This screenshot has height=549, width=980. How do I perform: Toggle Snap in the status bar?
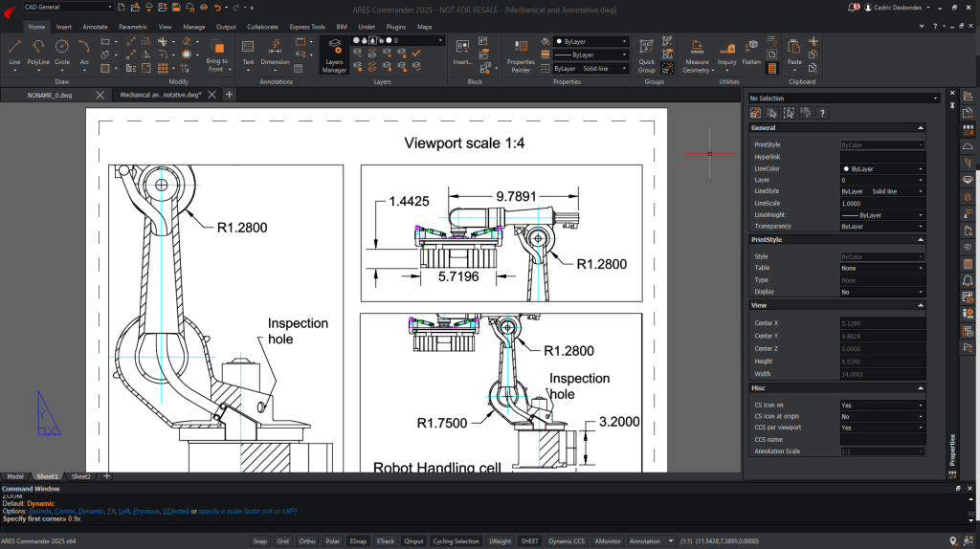(260, 541)
